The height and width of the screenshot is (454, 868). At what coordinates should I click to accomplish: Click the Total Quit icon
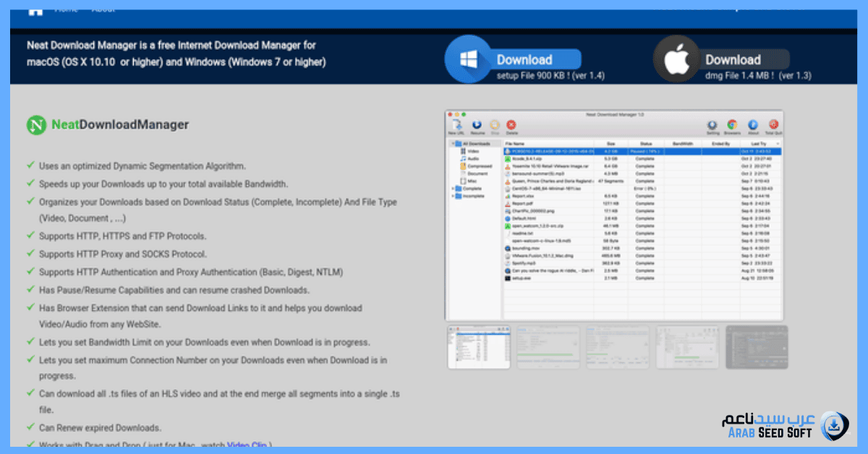click(x=773, y=125)
